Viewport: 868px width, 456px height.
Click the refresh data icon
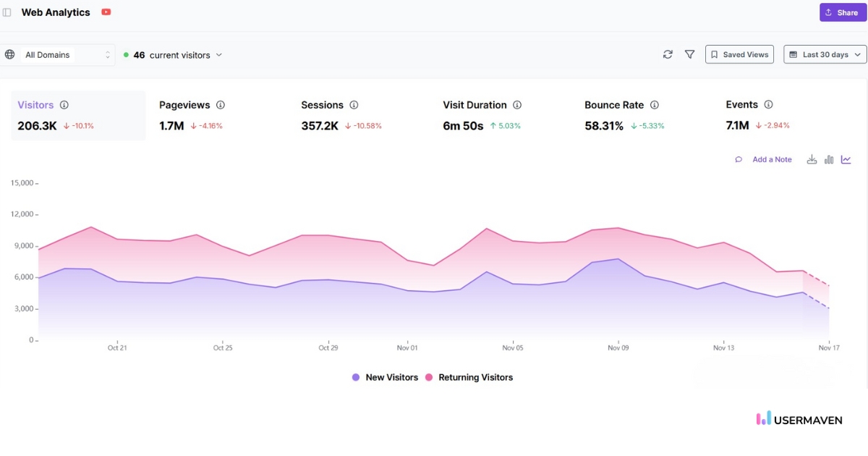click(x=668, y=54)
